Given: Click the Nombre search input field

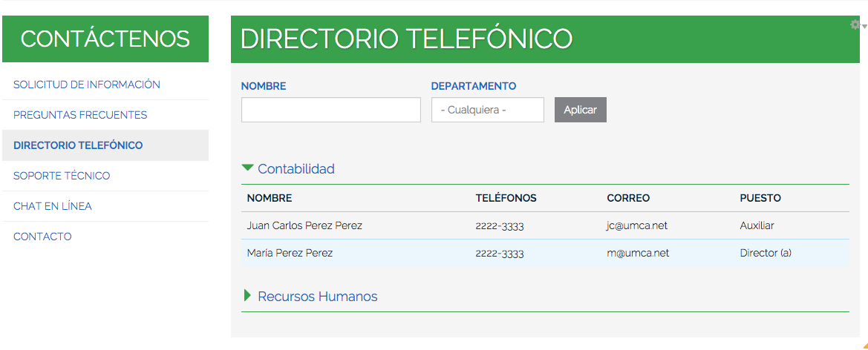Looking at the screenshot, I should [x=330, y=110].
